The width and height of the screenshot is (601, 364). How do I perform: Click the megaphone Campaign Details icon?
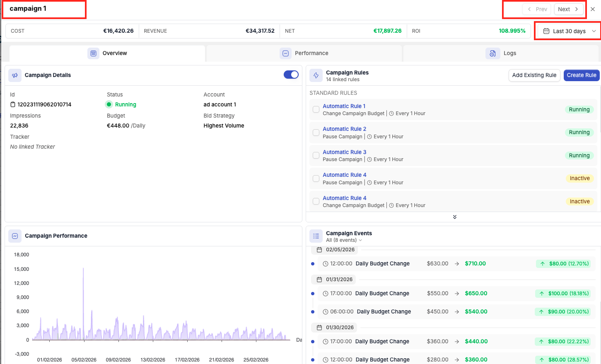pos(15,75)
